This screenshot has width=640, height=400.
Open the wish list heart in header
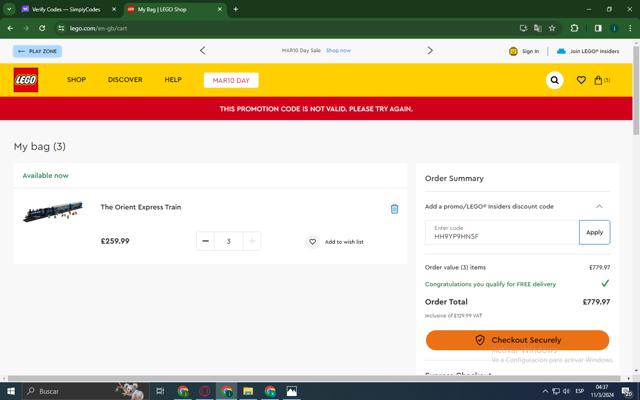tap(581, 80)
